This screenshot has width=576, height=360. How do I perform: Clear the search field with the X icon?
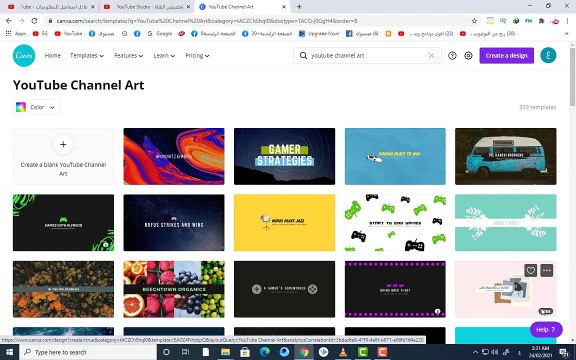(431, 55)
